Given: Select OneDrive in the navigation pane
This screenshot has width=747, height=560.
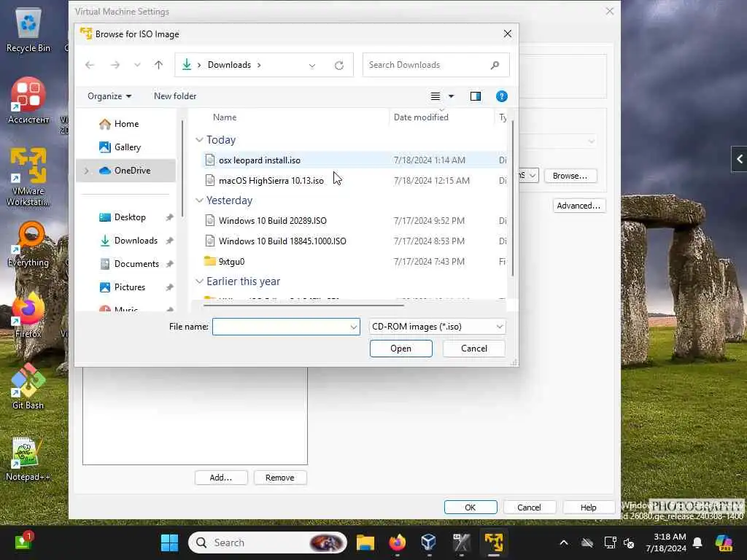Looking at the screenshot, I should pyautogui.click(x=125, y=171).
